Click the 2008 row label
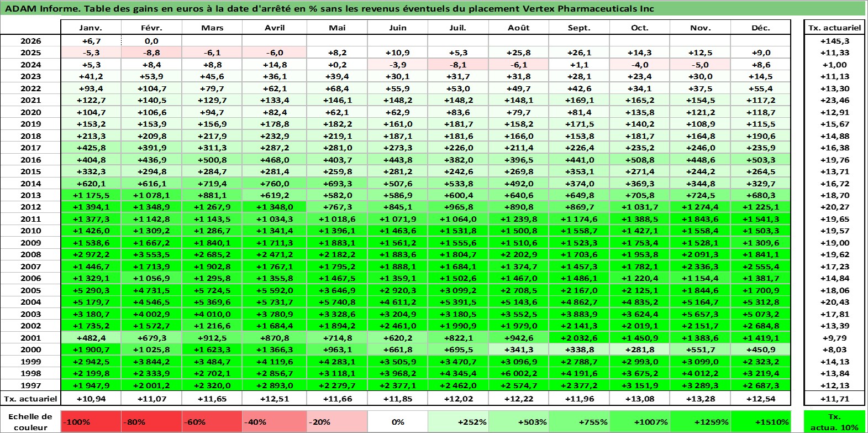This screenshot has width=868, height=433. pyautogui.click(x=30, y=254)
